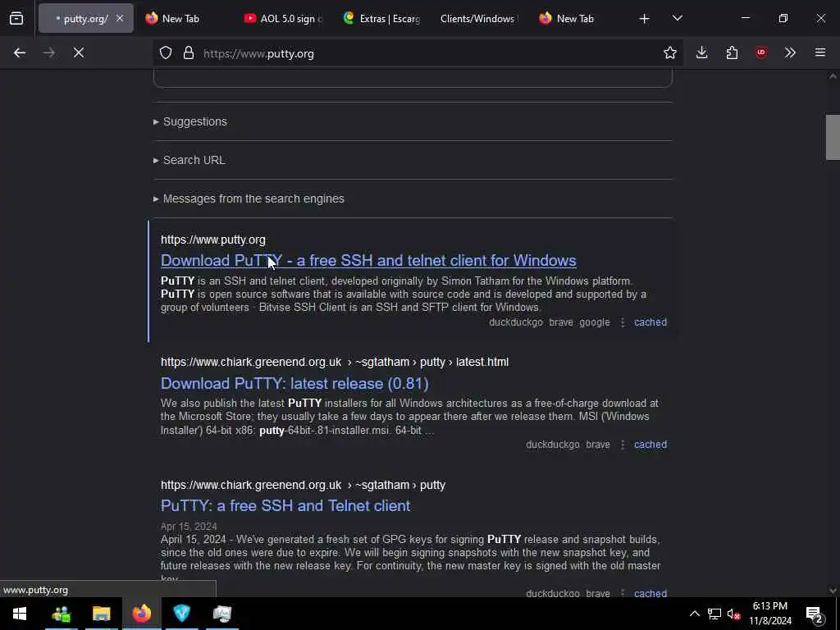Click the address bar URL field
Image resolution: width=840 pixels, height=630 pixels.
click(x=418, y=53)
